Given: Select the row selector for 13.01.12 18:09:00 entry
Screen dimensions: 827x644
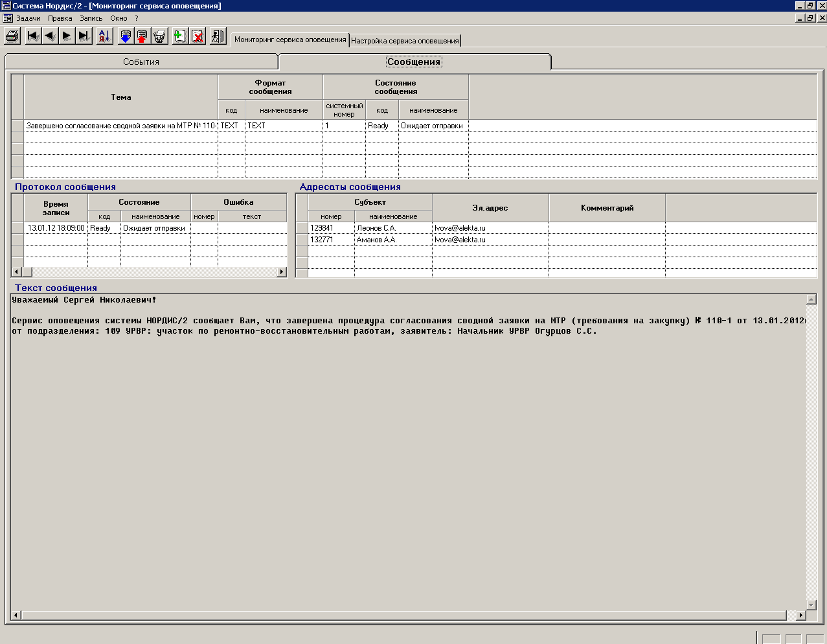Looking at the screenshot, I should point(17,228).
